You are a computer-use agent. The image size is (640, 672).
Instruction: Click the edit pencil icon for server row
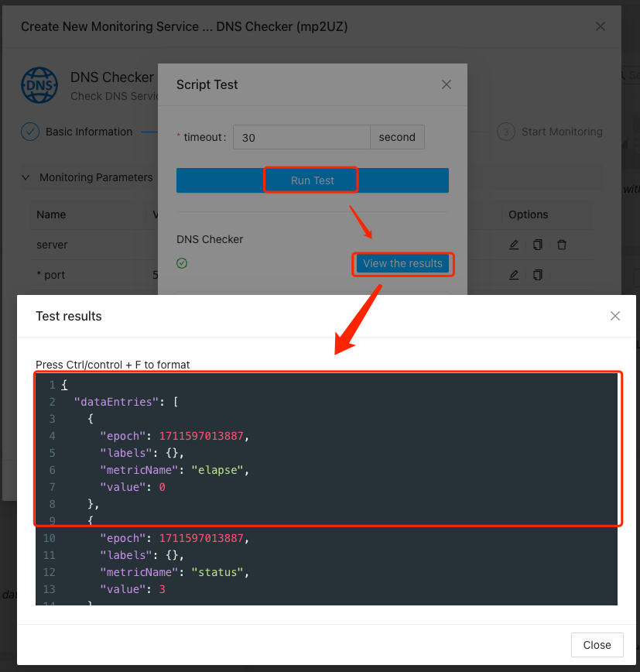pos(514,245)
